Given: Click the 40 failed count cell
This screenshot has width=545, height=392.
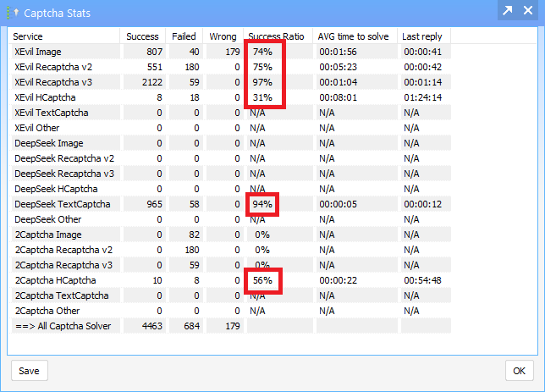Looking at the screenshot, I should pos(185,52).
